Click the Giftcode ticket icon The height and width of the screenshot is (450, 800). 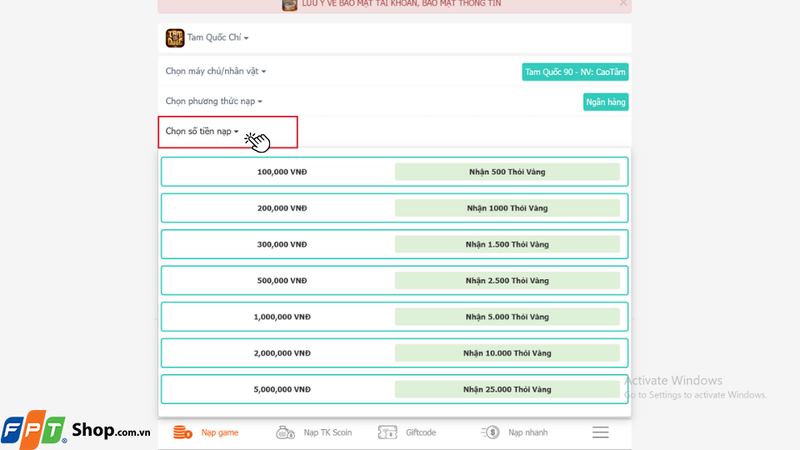pos(387,432)
